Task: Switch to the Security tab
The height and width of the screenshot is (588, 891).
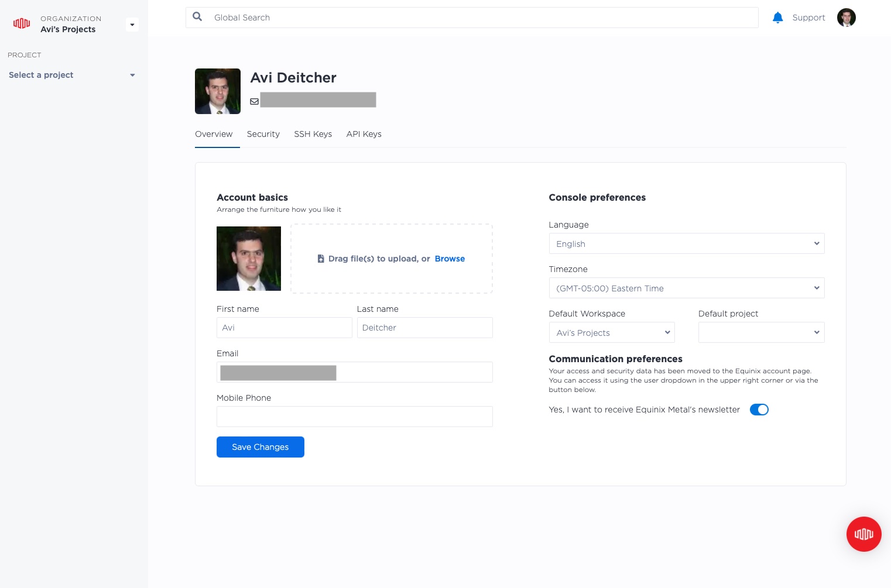Action: (263, 134)
